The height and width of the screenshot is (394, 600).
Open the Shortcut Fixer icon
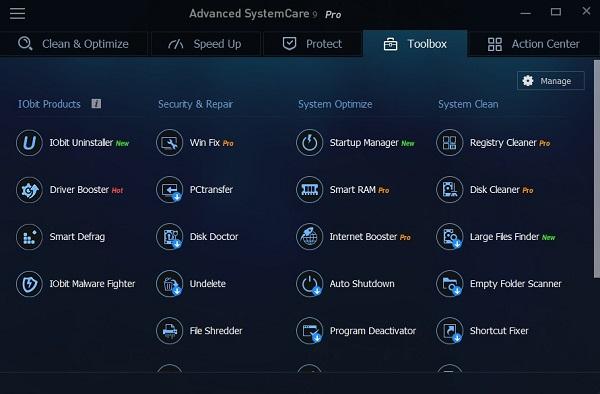[450, 331]
